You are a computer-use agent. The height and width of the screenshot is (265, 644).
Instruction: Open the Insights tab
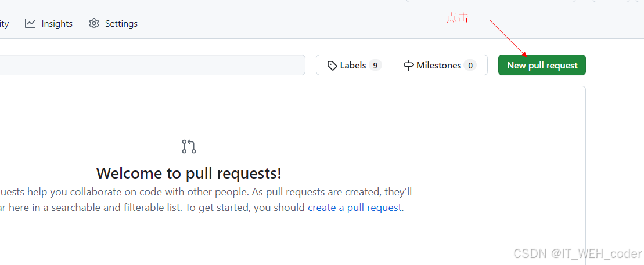click(x=49, y=24)
